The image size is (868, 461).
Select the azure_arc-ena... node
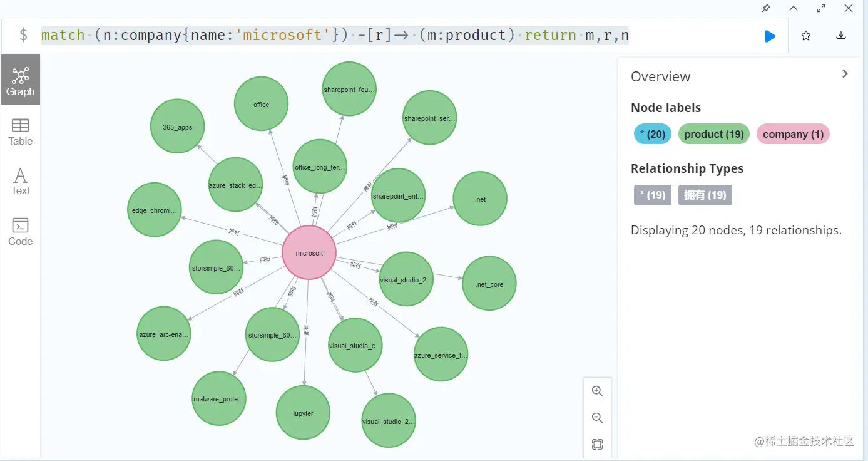click(164, 334)
